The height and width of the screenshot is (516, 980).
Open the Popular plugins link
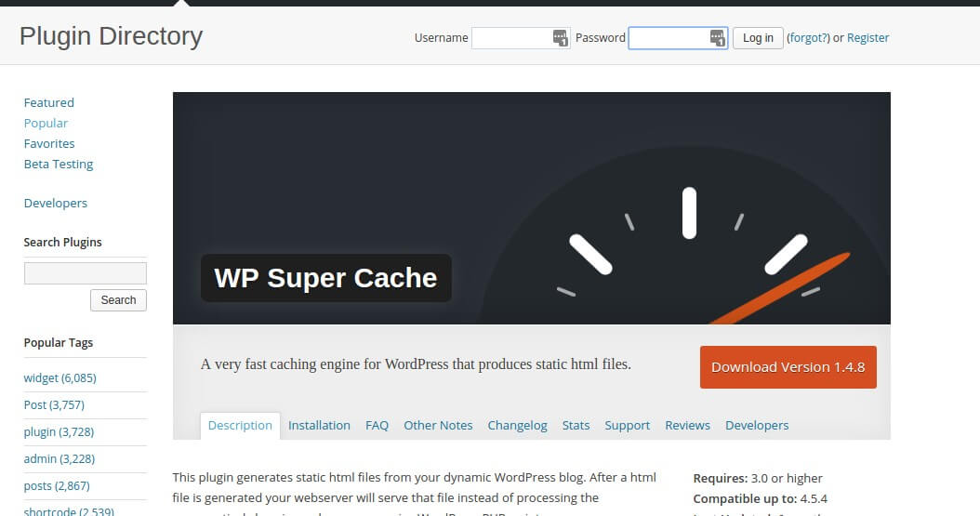coord(46,123)
